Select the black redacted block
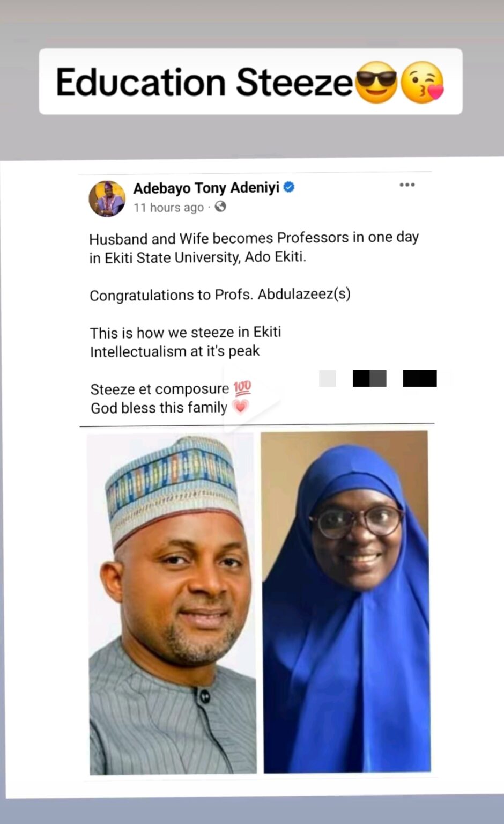Screen dimensions: 504x824 tap(419, 378)
